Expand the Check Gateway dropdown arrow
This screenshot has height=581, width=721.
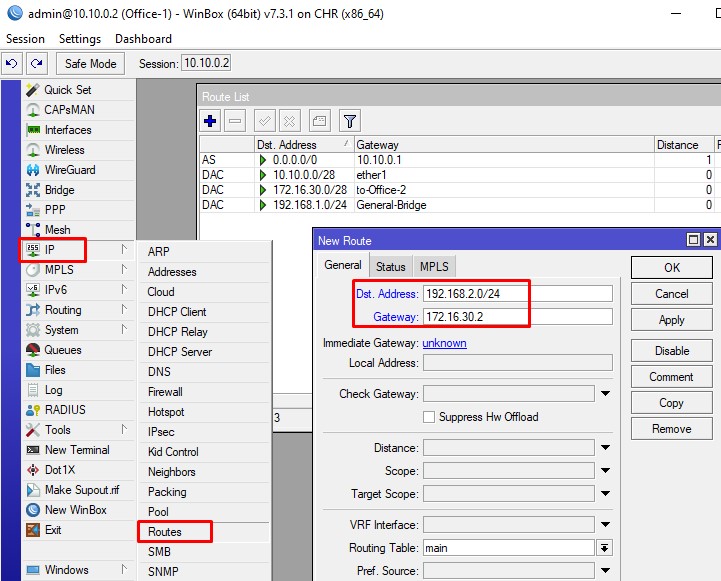[x=606, y=393]
